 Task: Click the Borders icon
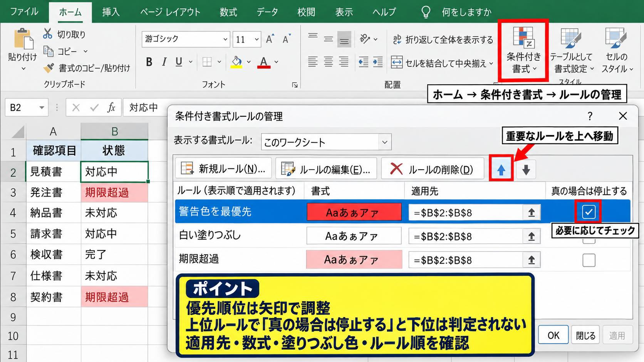coord(207,62)
